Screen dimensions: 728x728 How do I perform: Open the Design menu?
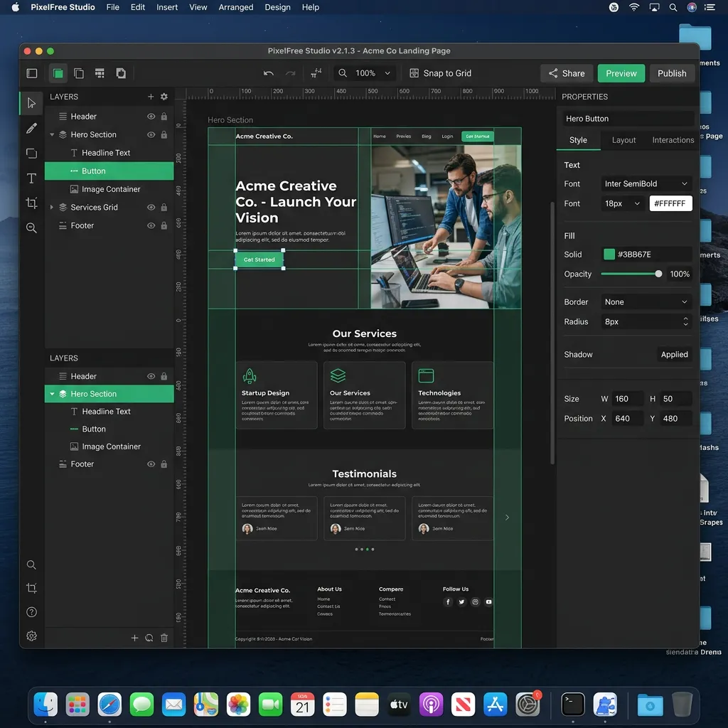(278, 7)
